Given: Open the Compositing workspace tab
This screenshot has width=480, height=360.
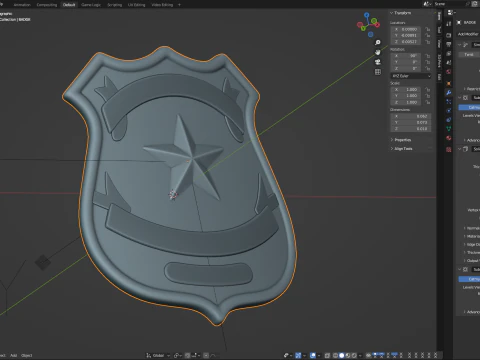Looking at the screenshot, I should click(47, 5).
